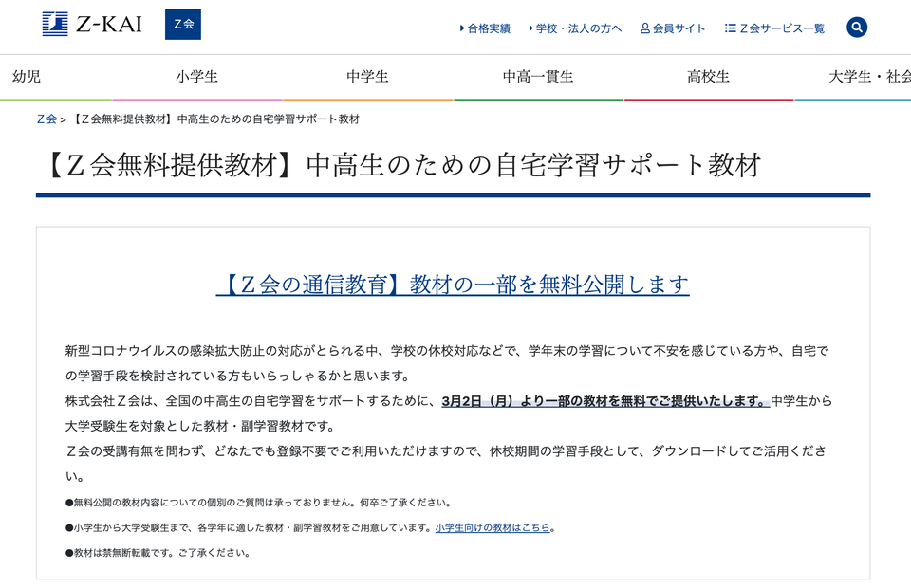Open the 中高一貫生 tab

click(x=538, y=77)
